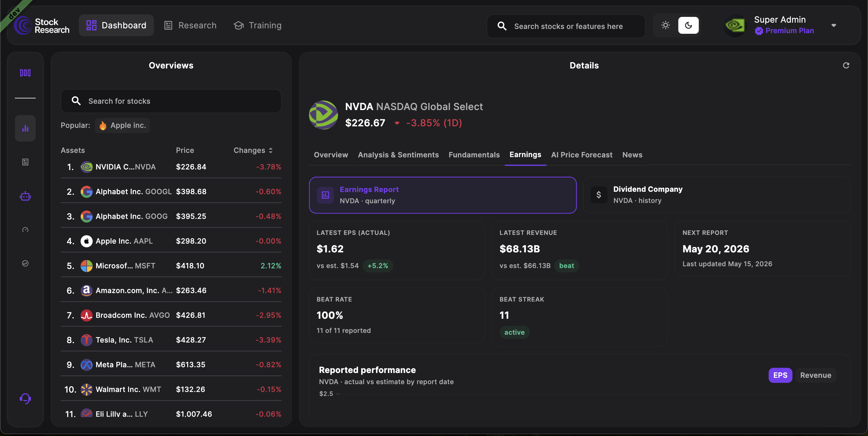Click the $418.10 Microsoft price
This screenshot has height=436, width=868.
(190, 266)
